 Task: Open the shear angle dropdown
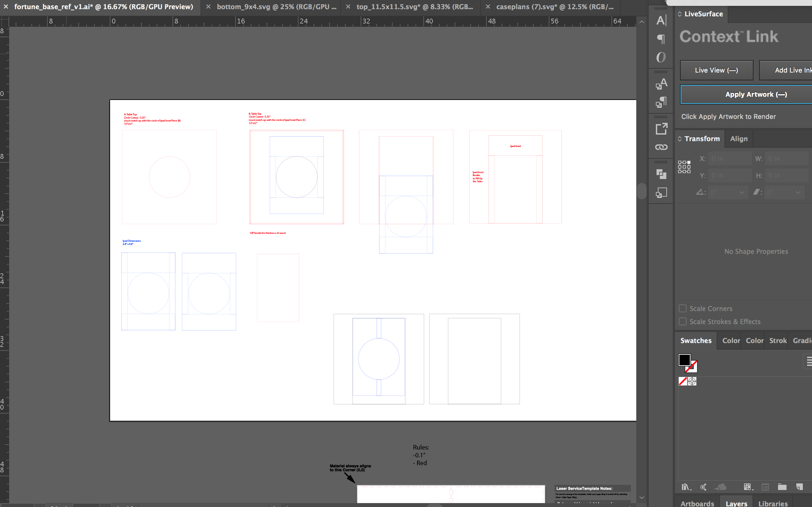coord(798,192)
